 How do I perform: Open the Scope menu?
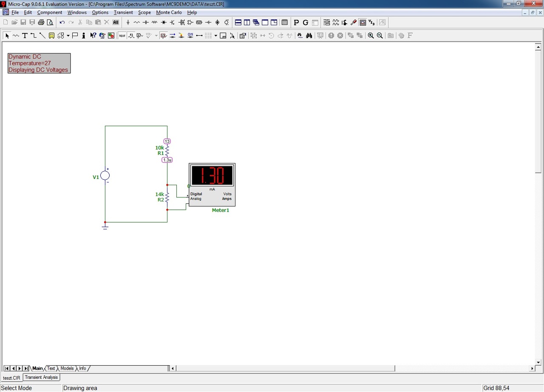coord(144,12)
